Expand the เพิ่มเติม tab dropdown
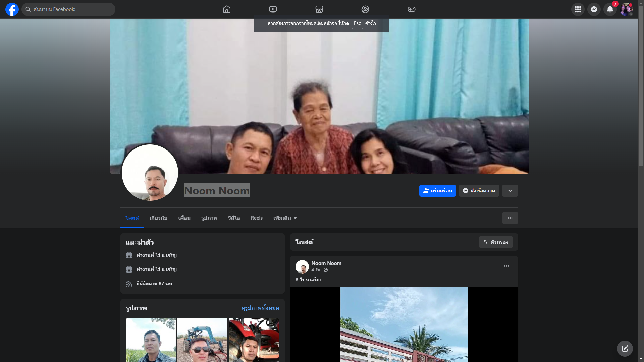The height and width of the screenshot is (362, 644). [285, 218]
